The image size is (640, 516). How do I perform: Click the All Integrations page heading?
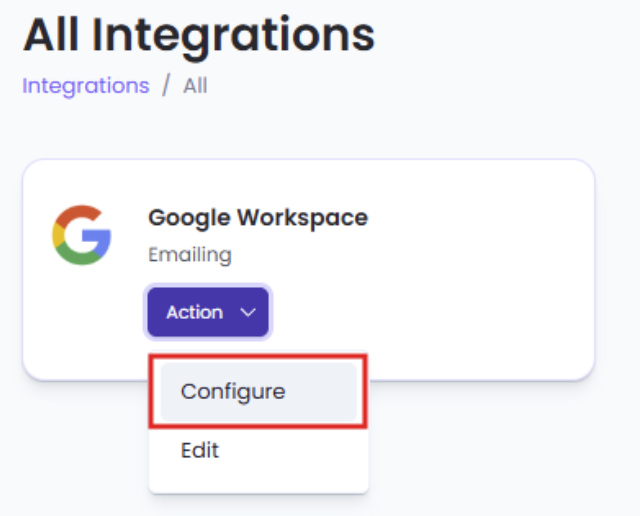point(198,35)
